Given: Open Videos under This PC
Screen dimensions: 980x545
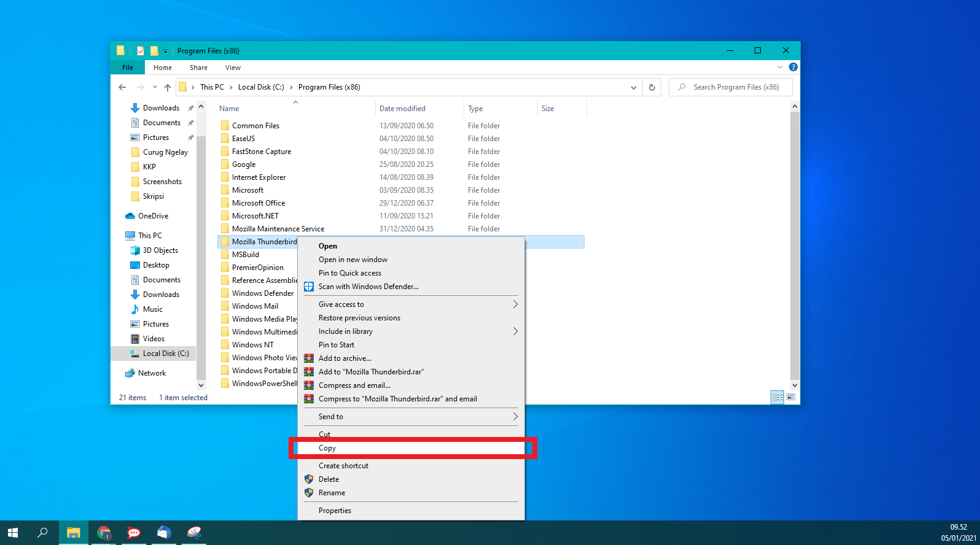Looking at the screenshot, I should click(154, 339).
